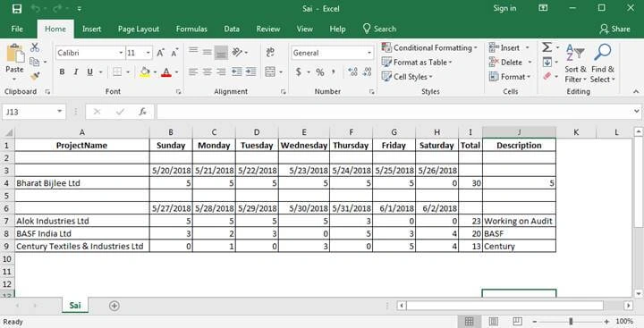Click the AutoSum sigma icon
This screenshot has width=644, height=328.
(547, 47)
